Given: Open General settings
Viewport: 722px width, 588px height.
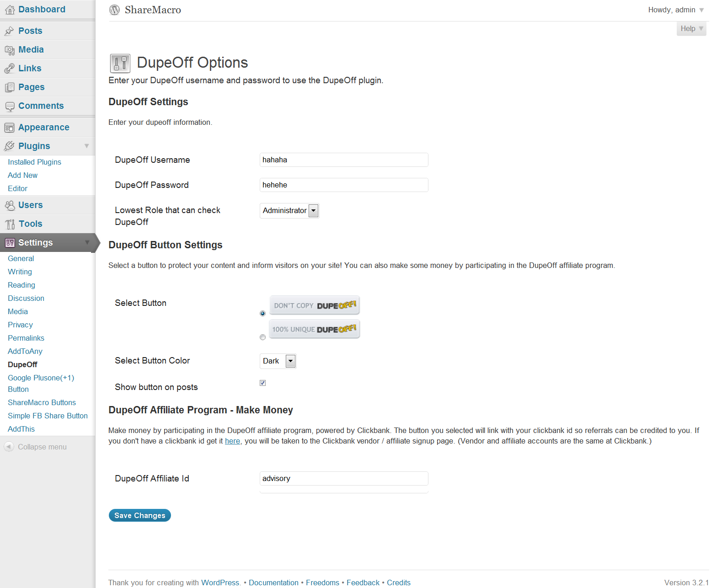Looking at the screenshot, I should tap(21, 258).
